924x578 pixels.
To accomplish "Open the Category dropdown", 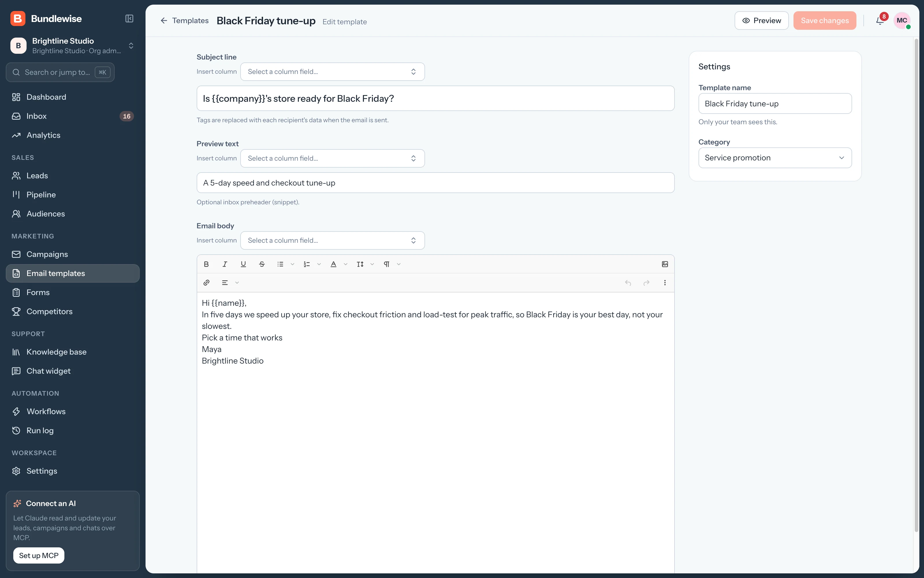I will pos(775,158).
